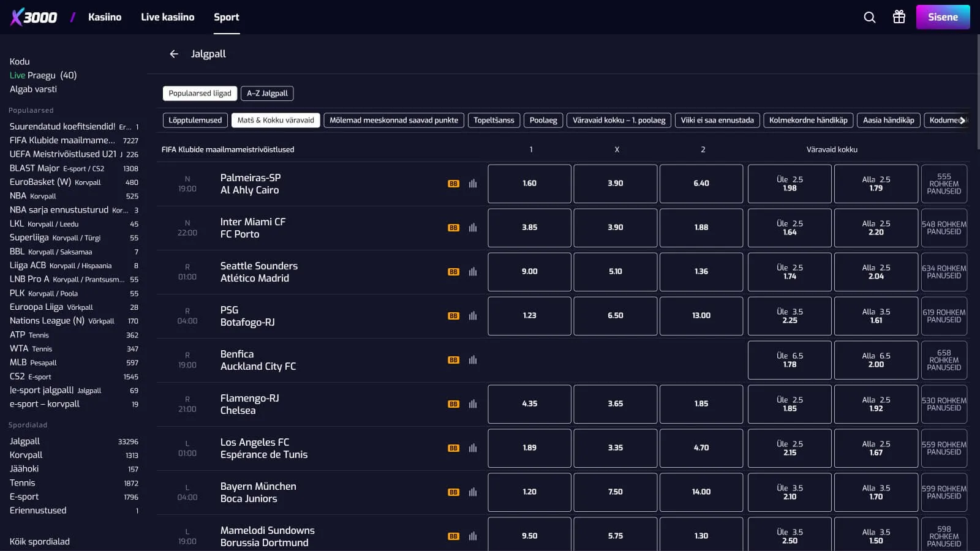Select the Sport navigation tab
Image resolution: width=980 pixels, height=551 pixels.
click(226, 17)
